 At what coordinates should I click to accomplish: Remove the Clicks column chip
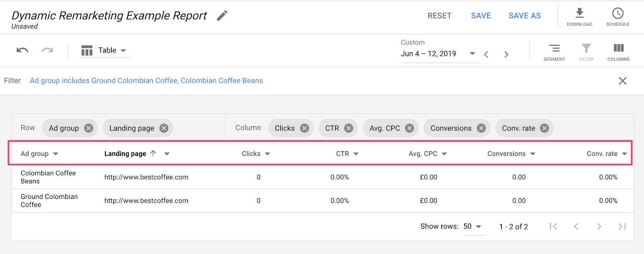point(304,128)
